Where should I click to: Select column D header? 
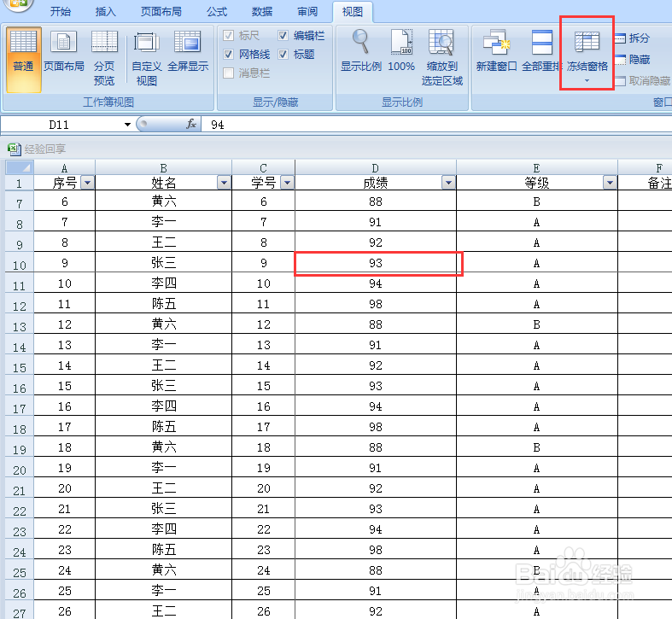click(x=376, y=167)
